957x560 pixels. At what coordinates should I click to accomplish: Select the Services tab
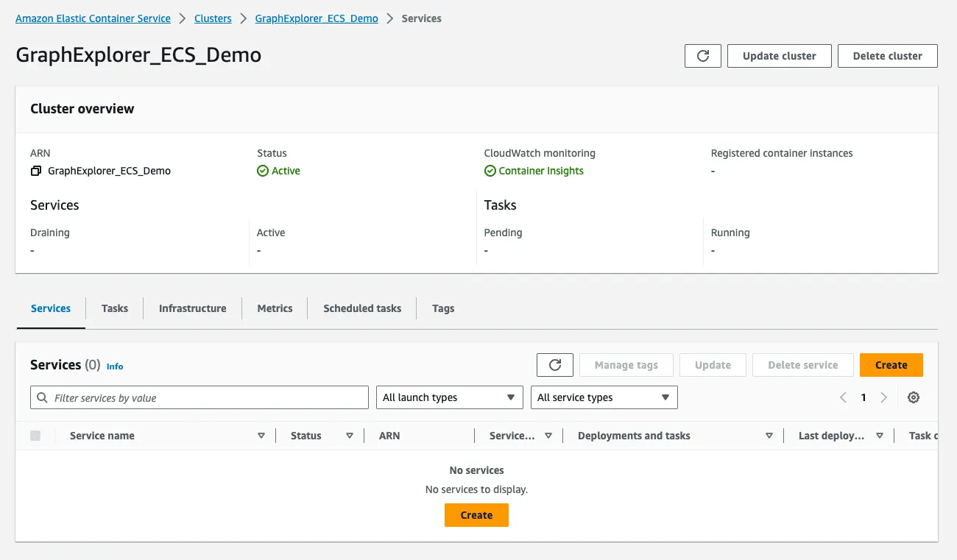pyautogui.click(x=51, y=308)
